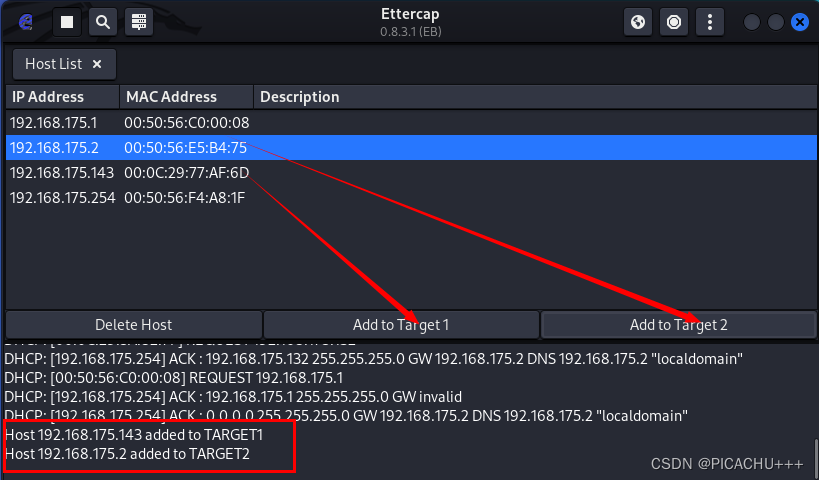Maximize the Ettercap window
The image size is (819, 480).
click(x=776, y=22)
